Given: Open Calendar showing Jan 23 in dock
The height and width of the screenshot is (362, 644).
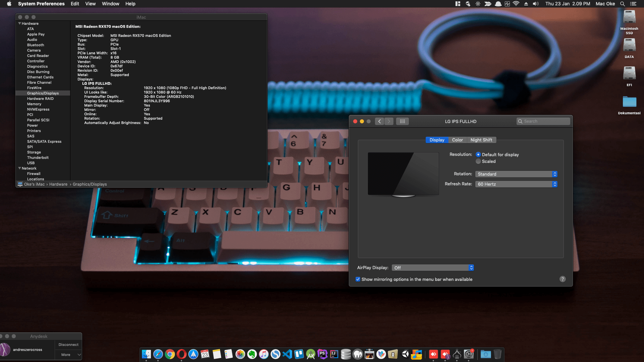Looking at the screenshot, I should click(205, 354).
